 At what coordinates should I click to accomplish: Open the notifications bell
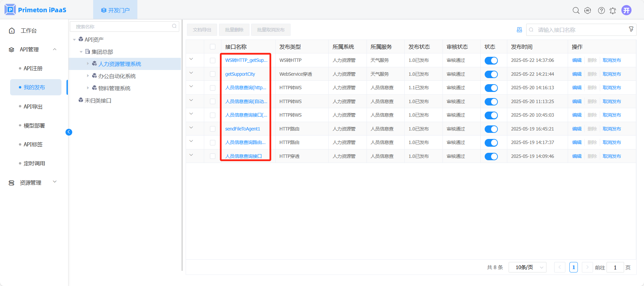pos(613,11)
